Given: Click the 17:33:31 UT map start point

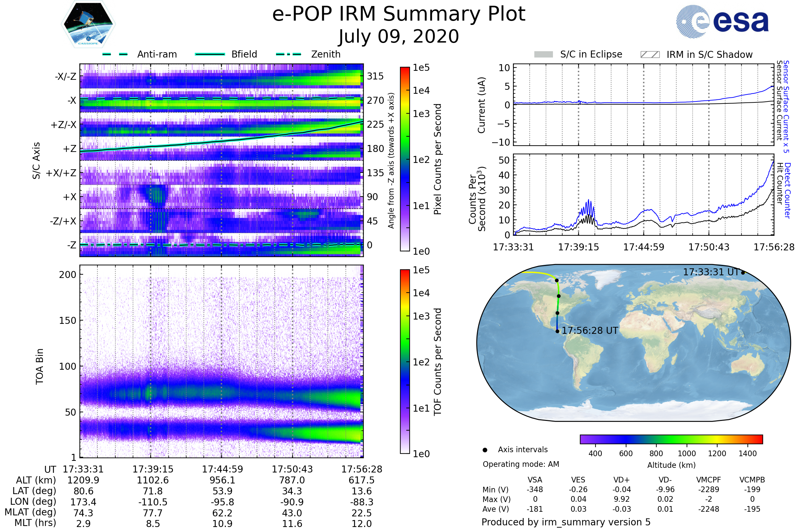Looking at the screenshot, I should pyautogui.click(x=743, y=272).
